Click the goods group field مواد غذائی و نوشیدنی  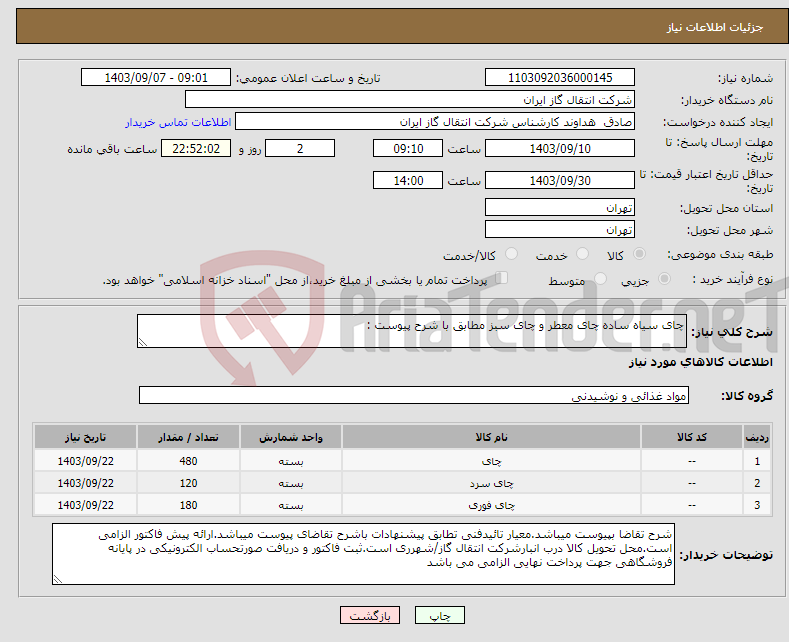pyautogui.click(x=414, y=395)
